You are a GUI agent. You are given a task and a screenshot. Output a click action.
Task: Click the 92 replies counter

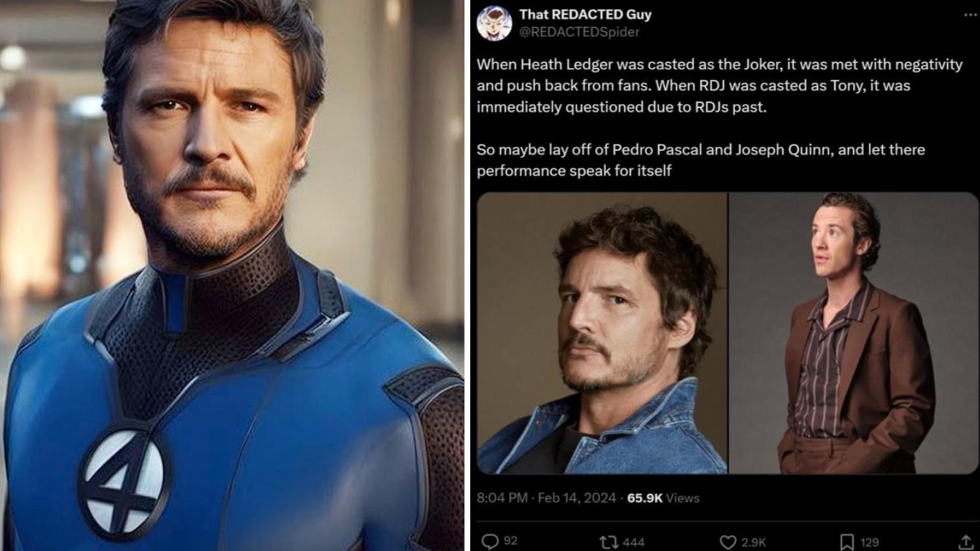[508, 541]
